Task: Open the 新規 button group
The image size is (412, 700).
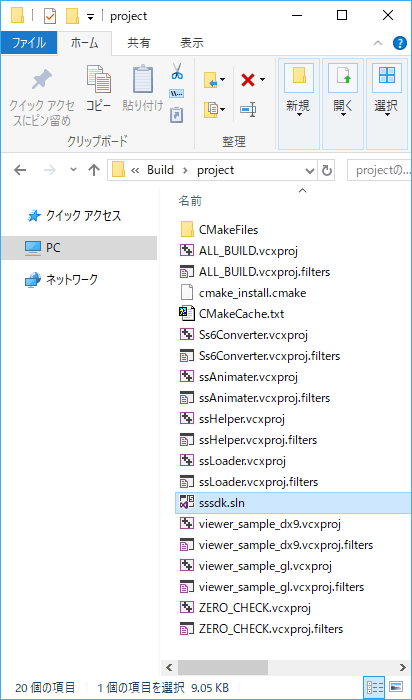Action: [299, 104]
